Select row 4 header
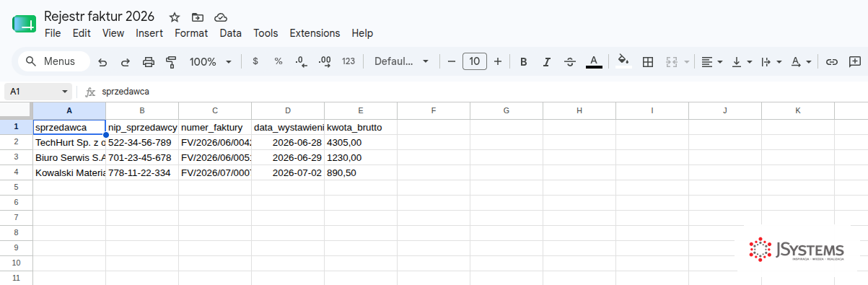This screenshot has width=868, height=285. click(16, 172)
